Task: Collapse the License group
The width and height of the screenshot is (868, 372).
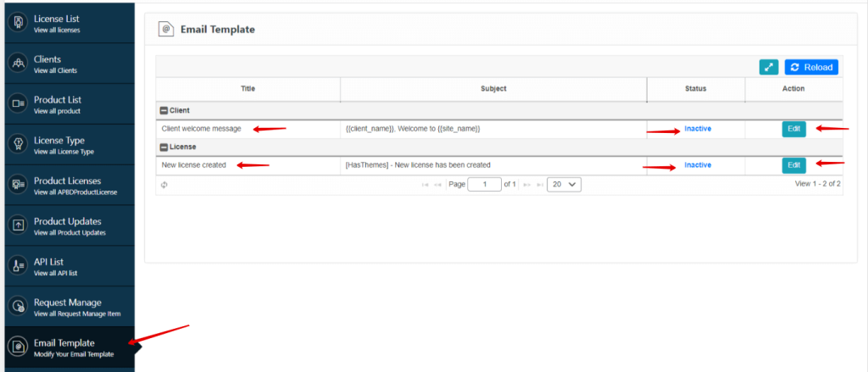Action: coord(164,147)
